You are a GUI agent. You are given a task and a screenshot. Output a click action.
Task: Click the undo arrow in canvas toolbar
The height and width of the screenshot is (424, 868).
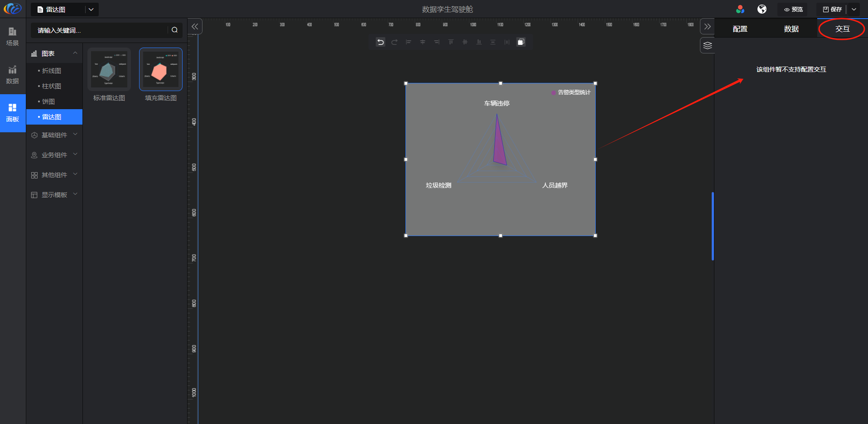click(381, 42)
